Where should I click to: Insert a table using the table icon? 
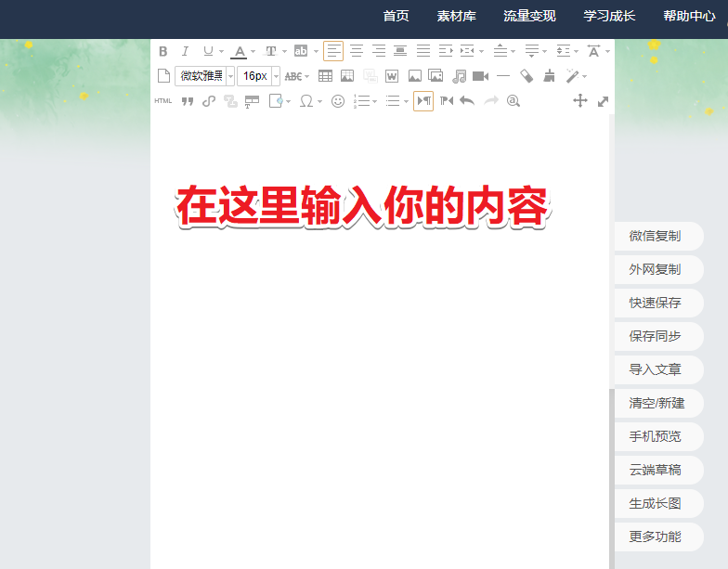[x=325, y=76]
